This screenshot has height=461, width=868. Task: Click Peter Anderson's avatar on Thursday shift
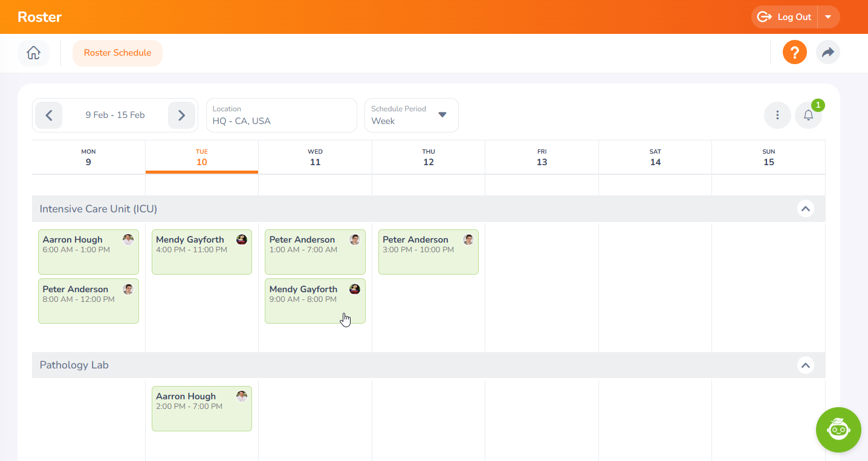pos(468,240)
